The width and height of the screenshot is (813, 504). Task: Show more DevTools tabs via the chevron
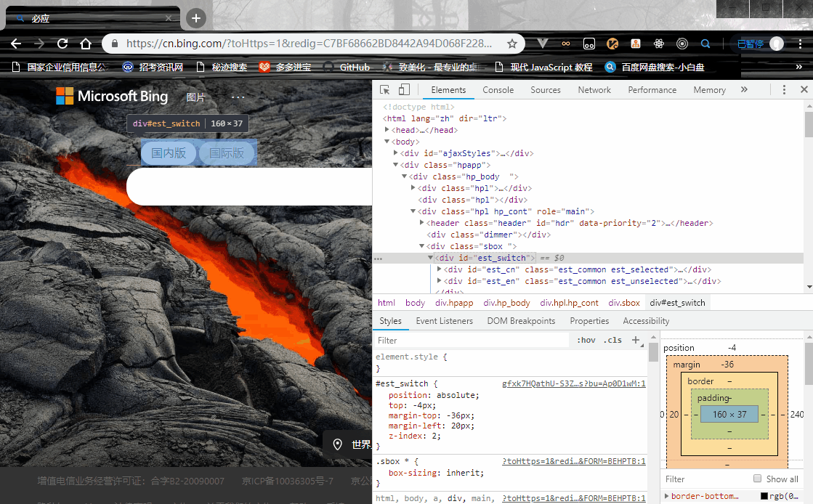(x=744, y=90)
